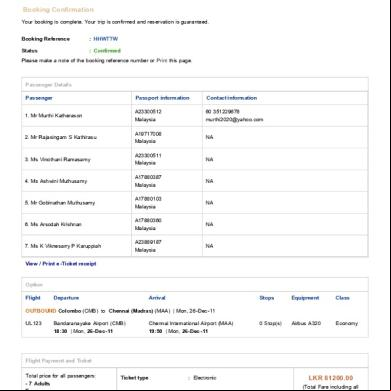The width and height of the screenshot is (391, 391).
Task: Click the Flight Payment and Ticket section header
Action: 59,361
